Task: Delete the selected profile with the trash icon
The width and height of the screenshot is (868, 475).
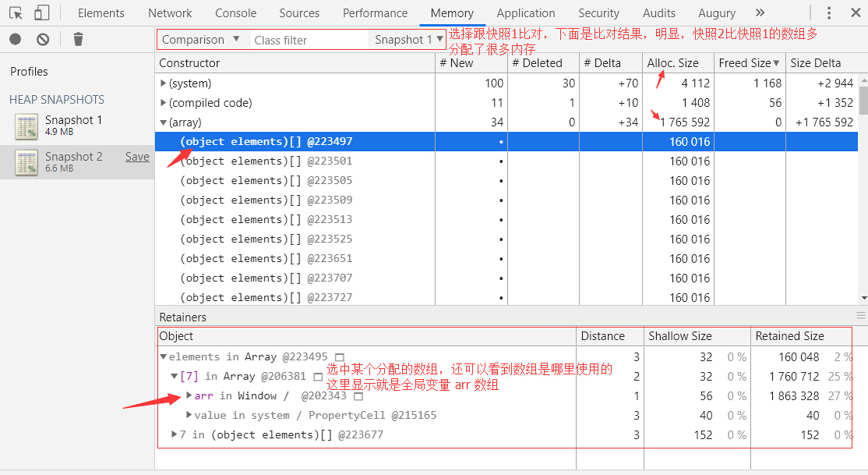Action: pos(77,38)
